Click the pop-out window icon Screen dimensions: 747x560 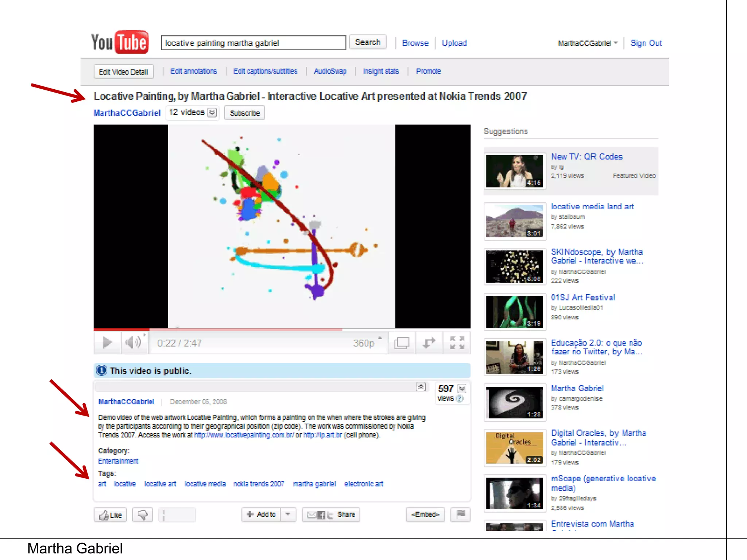tap(402, 343)
